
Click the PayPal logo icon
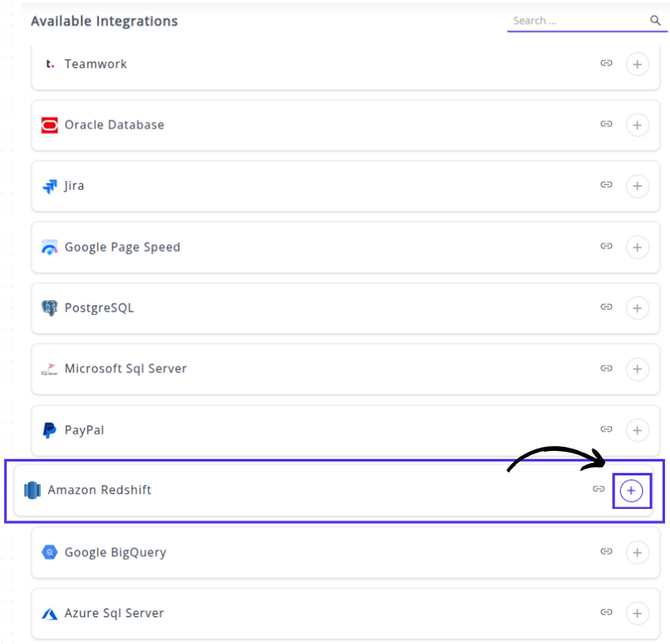coord(50,430)
